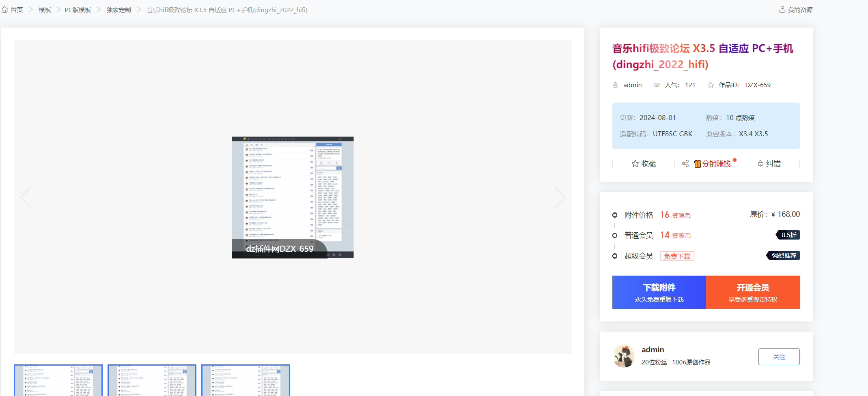The image size is (868, 396).
Task: Open PC版模板 breadcrumb link
Action: tap(78, 10)
